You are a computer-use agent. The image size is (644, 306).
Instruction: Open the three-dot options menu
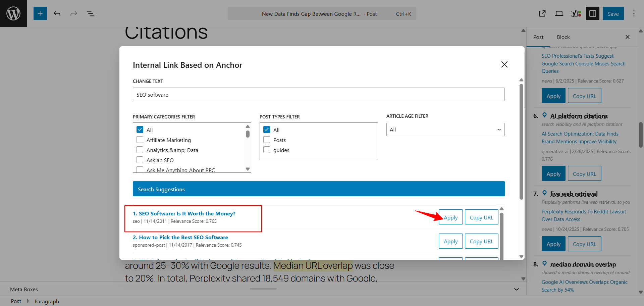[634, 13]
